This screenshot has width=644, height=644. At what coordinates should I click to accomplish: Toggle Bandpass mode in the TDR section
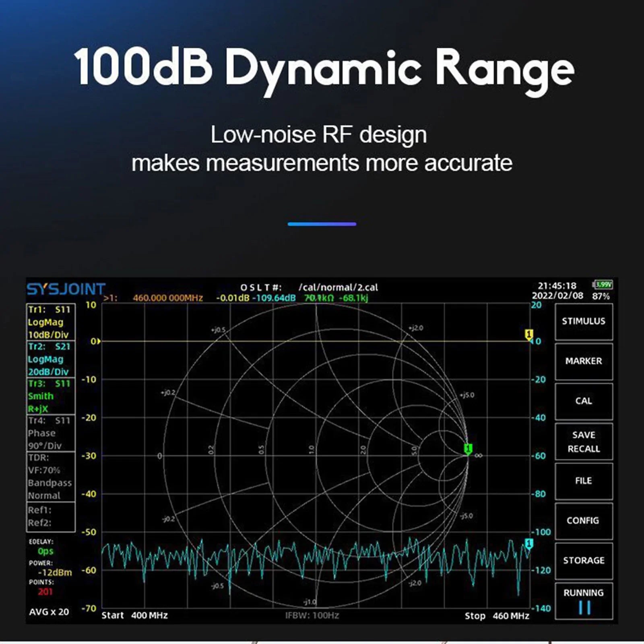[x=49, y=483]
